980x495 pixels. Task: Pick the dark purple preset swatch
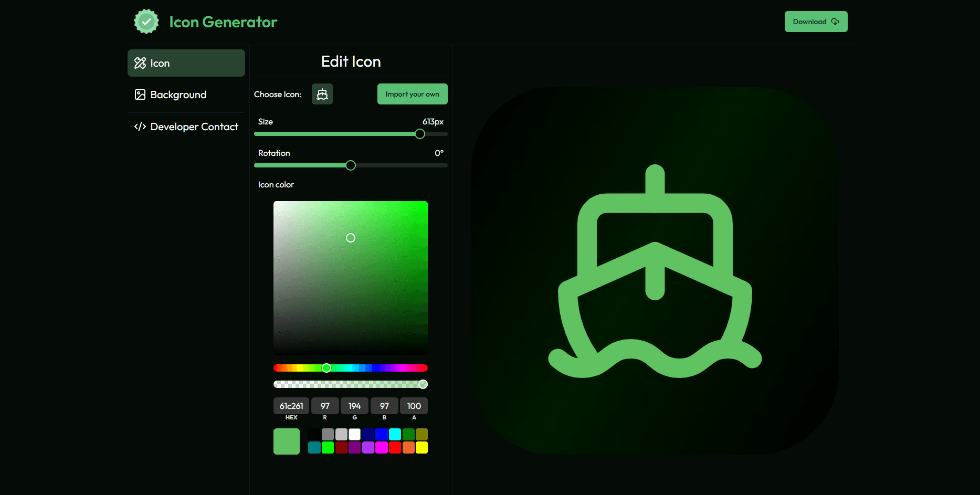355,448
